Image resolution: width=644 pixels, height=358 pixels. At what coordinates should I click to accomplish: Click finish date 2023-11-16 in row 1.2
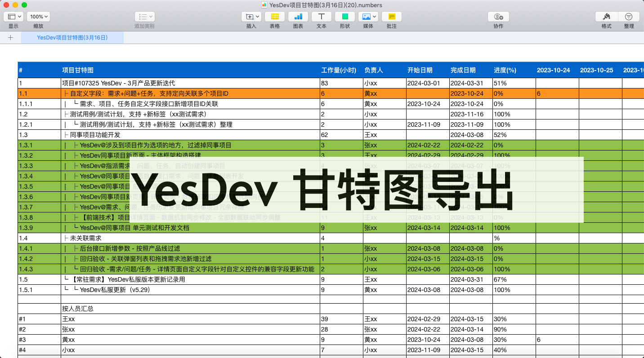point(471,114)
